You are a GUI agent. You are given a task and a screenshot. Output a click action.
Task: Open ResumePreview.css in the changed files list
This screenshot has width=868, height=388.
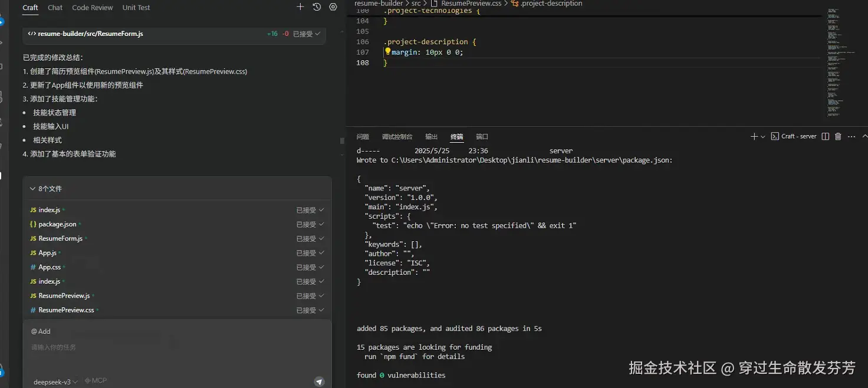click(66, 310)
